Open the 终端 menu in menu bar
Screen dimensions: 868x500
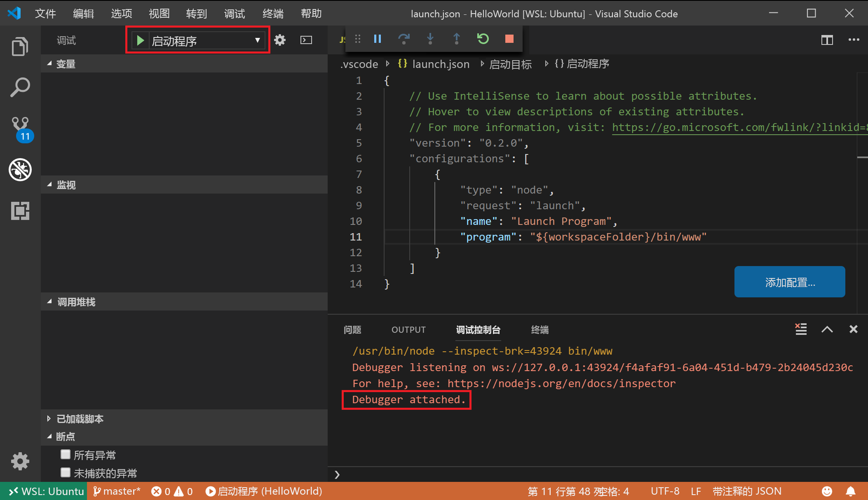tap(273, 14)
